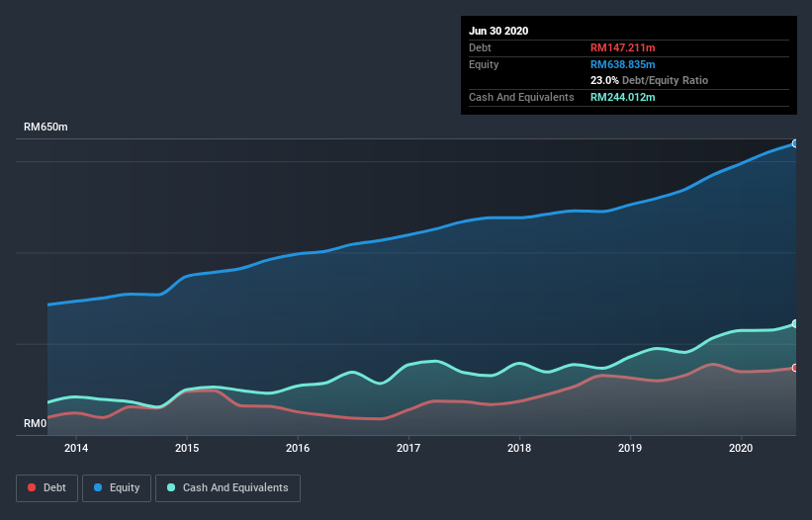This screenshot has width=812, height=520.
Task: Click the 2018 x-axis label
Action: (519, 449)
